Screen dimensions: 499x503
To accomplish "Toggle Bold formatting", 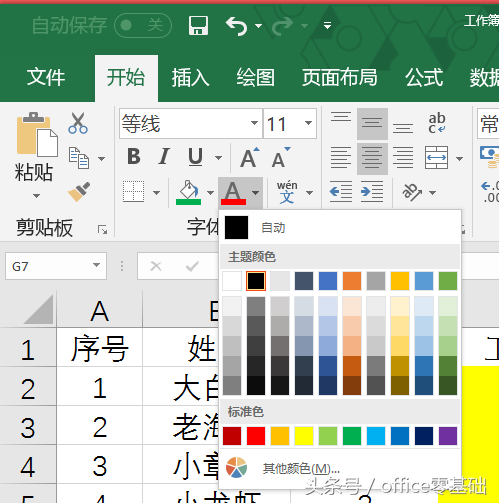I will (134, 156).
